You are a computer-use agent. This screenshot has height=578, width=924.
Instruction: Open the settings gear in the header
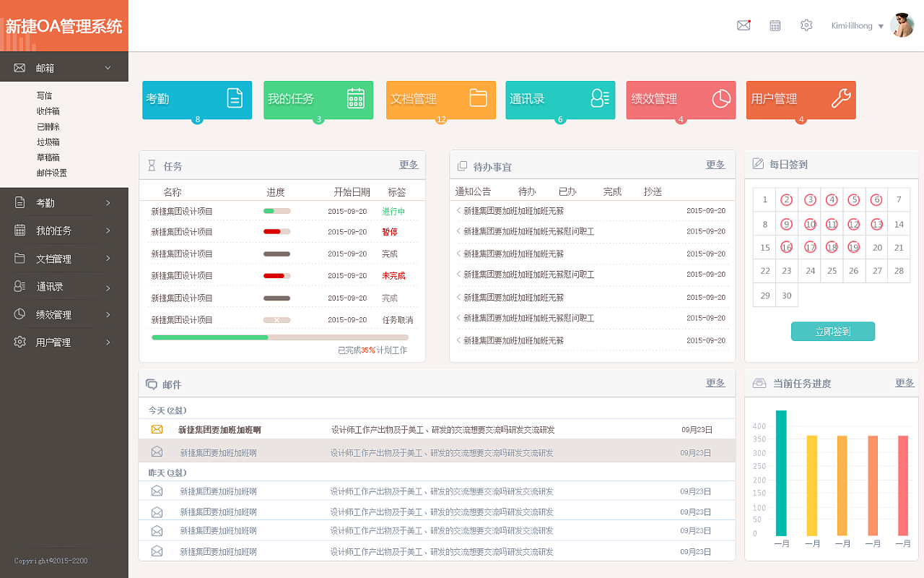(x=806, y=25)
